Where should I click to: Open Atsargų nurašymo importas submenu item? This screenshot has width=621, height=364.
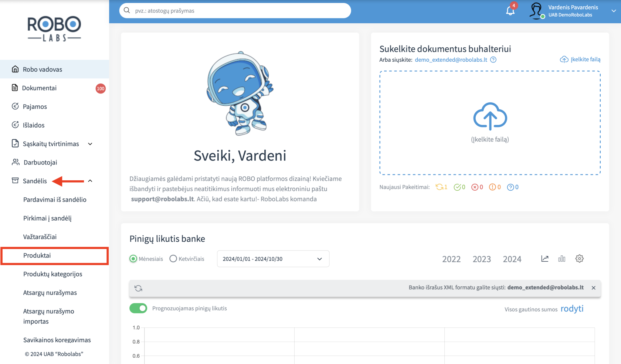[x=49, y=316]
